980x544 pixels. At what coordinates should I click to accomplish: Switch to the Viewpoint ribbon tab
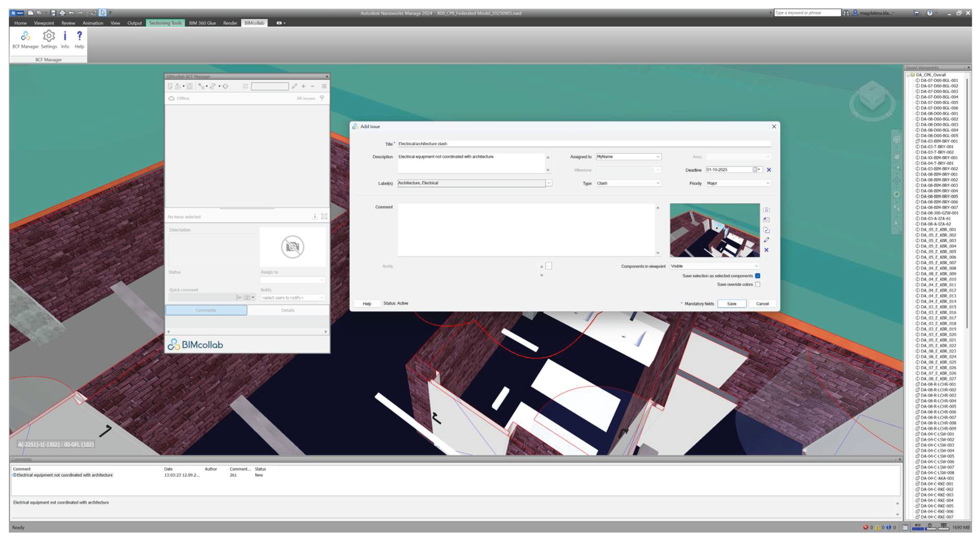pyautogui.click(x=44, y=23)
